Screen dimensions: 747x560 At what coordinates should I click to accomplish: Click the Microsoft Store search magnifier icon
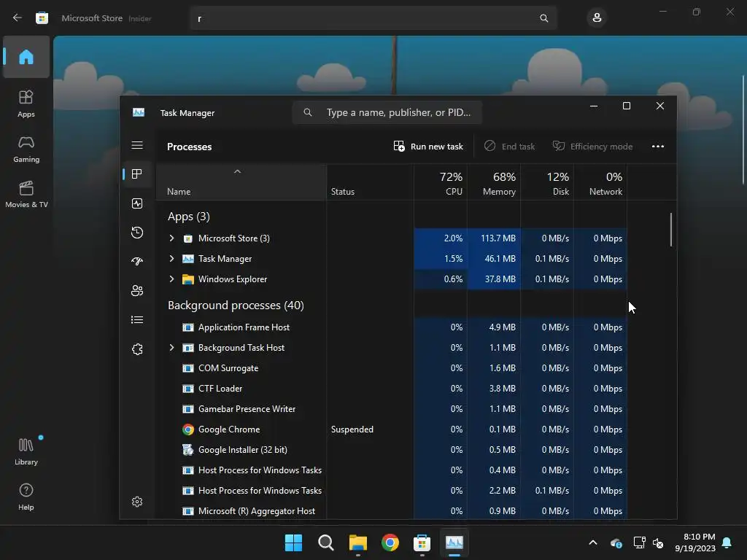click(543, 18)
